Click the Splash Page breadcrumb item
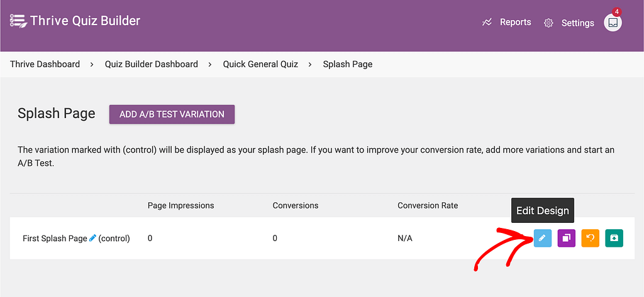Image resolution: width=644 pixels, height=297 pixels. 347,64
